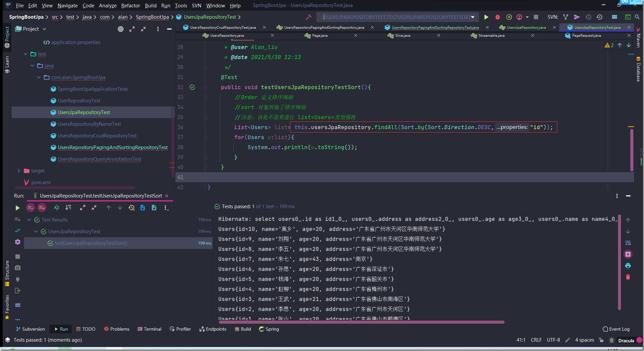
Task: Show SVN history clock icon
Action: 588,17
